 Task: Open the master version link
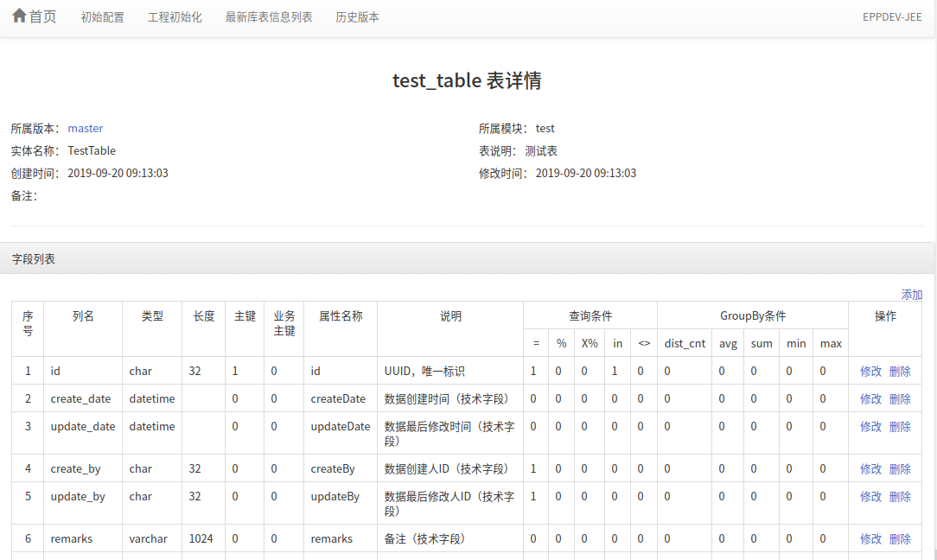coord(86,129)
